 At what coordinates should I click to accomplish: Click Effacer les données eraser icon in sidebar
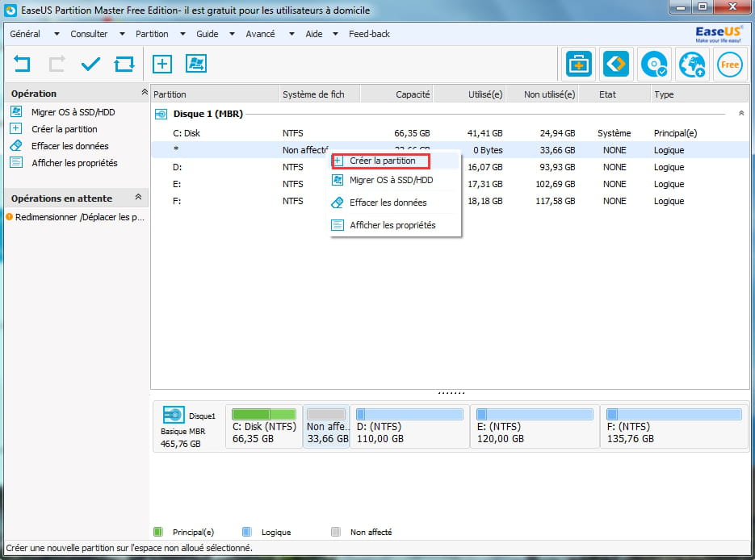pyautogui.click(x=16, y=145)
